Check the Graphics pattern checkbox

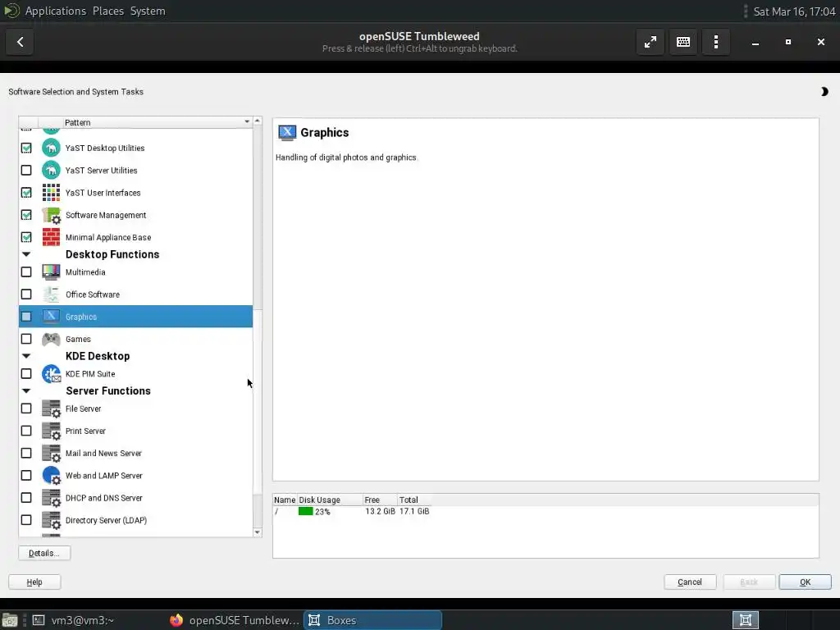[26, 317]
